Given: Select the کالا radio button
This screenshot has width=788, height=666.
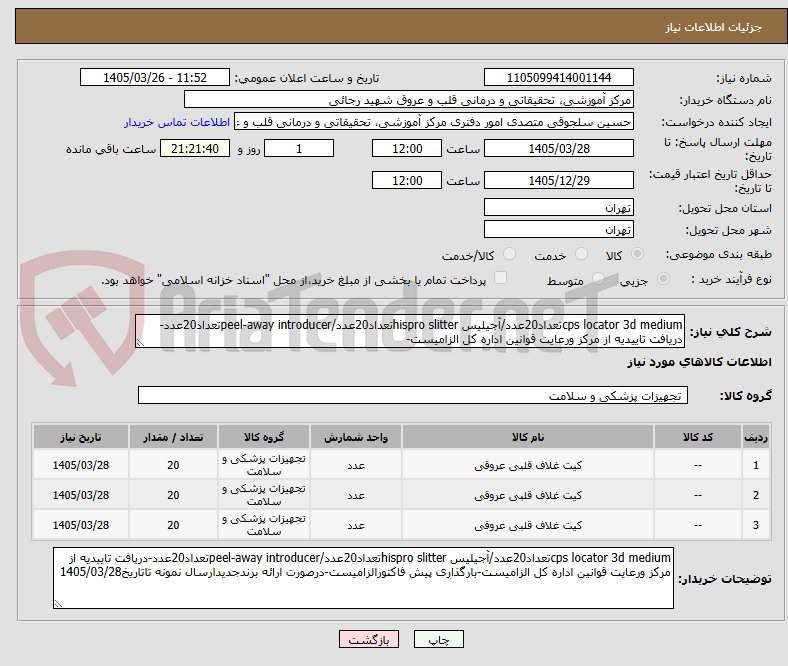Looking at the screenshot, I should (x=637, y=254).
